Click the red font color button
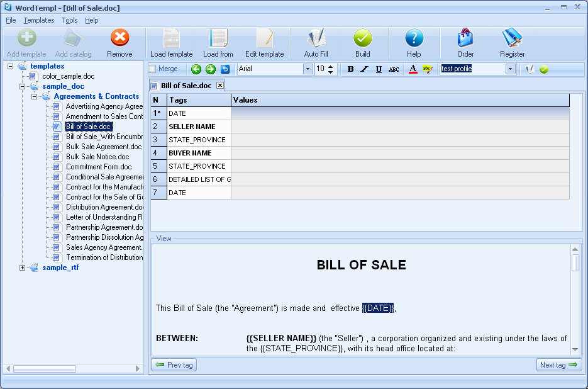Image resolution: width=588 pixels, height=389 pixels. pyautogui.click(x=413, y=69)
